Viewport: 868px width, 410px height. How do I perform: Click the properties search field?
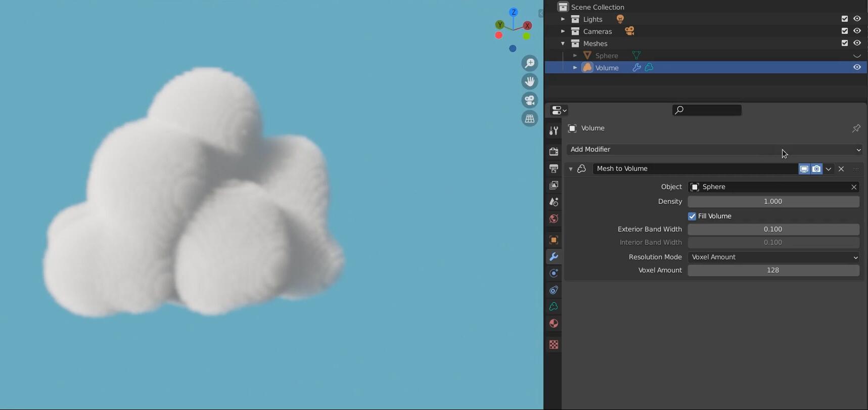pos(707,110)
